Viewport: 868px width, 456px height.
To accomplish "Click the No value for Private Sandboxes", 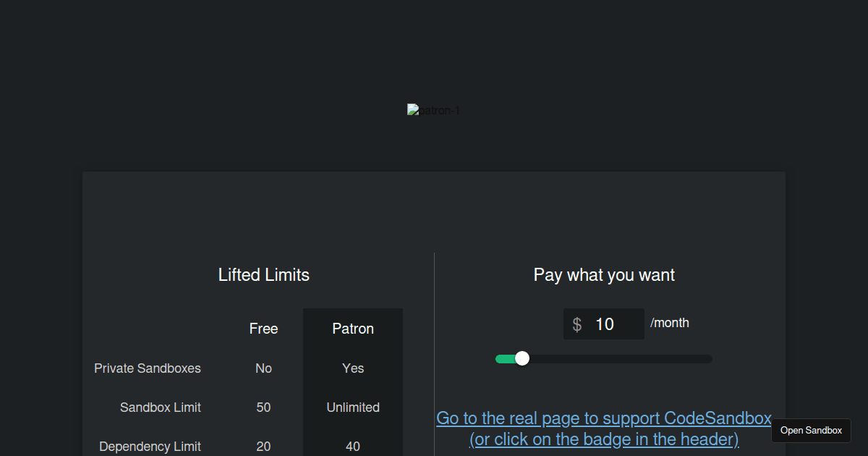I will [x=263, y=368].
